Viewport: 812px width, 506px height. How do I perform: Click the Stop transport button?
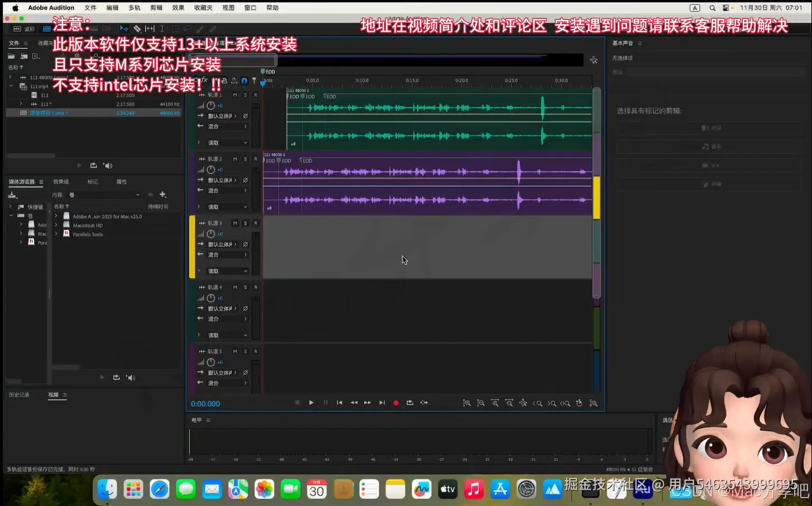[297, 403]
